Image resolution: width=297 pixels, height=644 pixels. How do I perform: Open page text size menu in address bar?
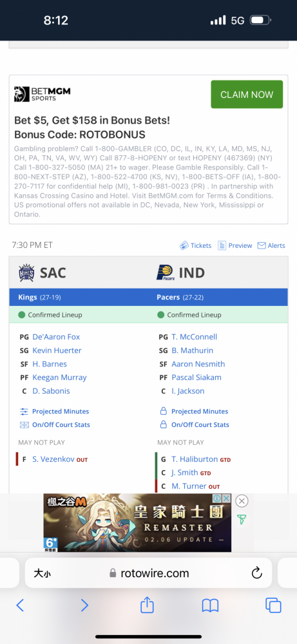pyautogui.click(x=43, y=573)
